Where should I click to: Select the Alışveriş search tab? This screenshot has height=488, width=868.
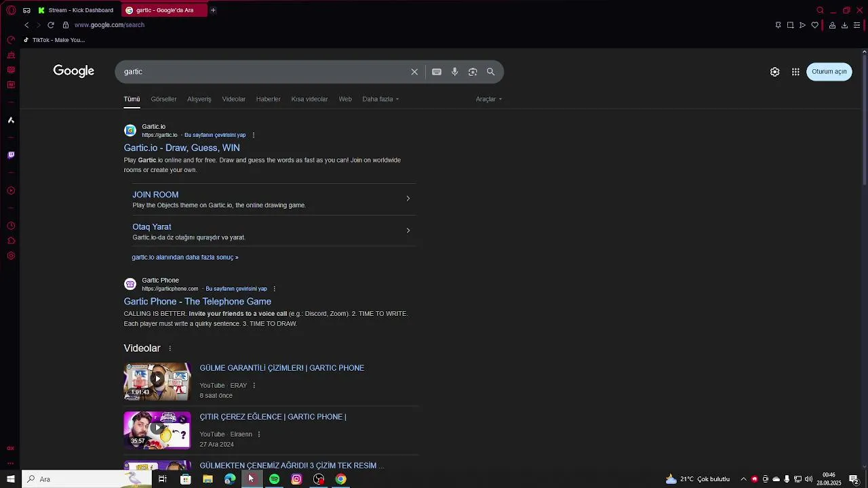(199, 99)
